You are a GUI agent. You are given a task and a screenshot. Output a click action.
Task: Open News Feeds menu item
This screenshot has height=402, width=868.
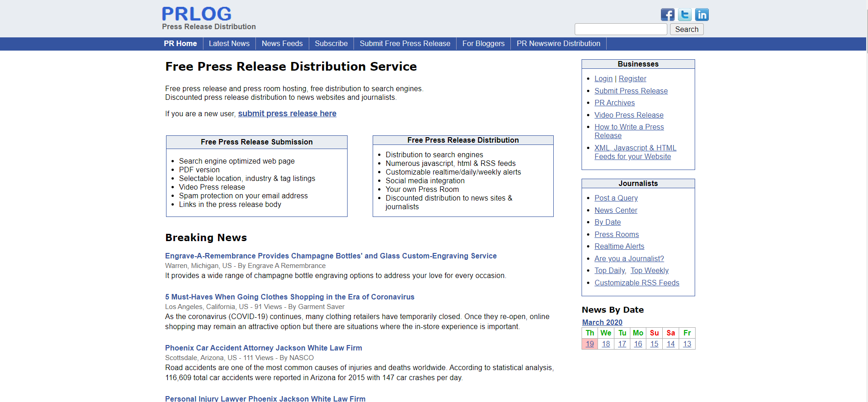point(282,43)
